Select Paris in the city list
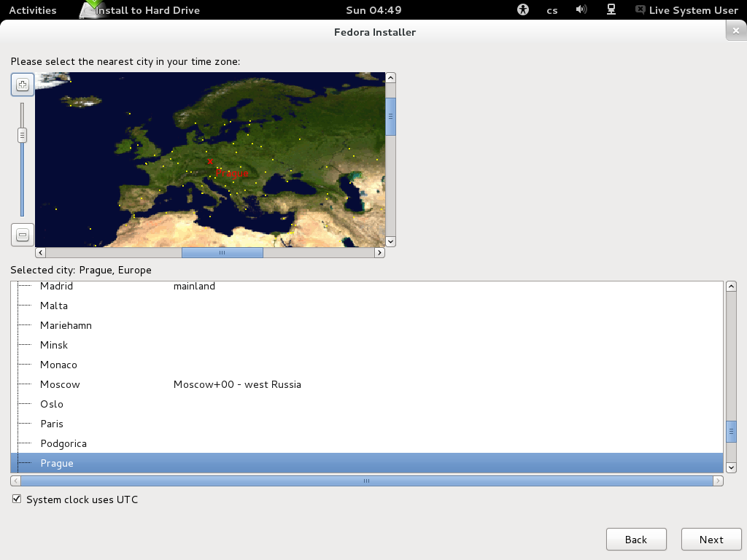 (x=367, y=424)
